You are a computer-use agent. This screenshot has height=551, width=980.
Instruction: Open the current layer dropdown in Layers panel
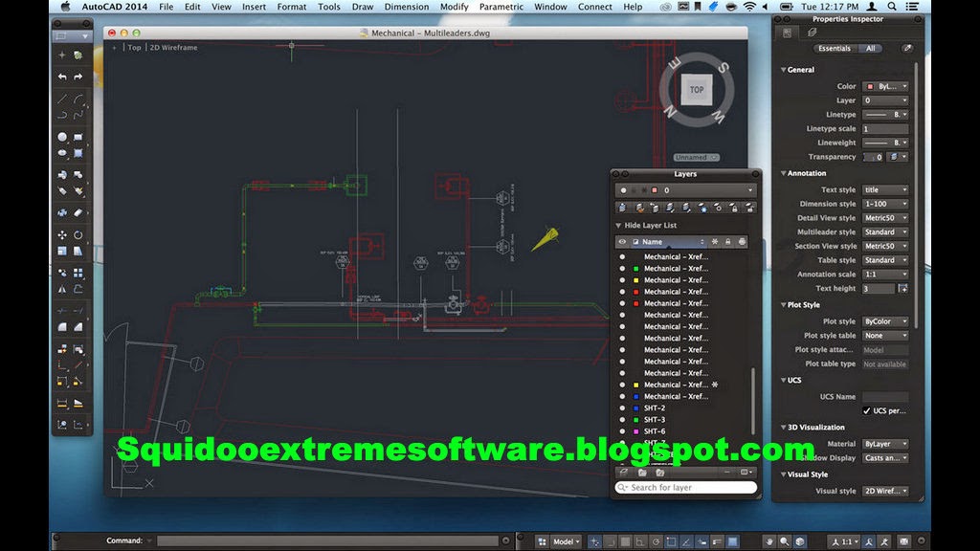click(685, 190)
